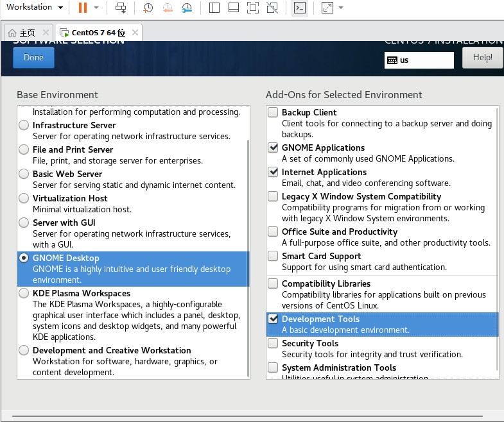Switch to Unity mode
Screen dimensions: 504x422
[x=272, y=8]
